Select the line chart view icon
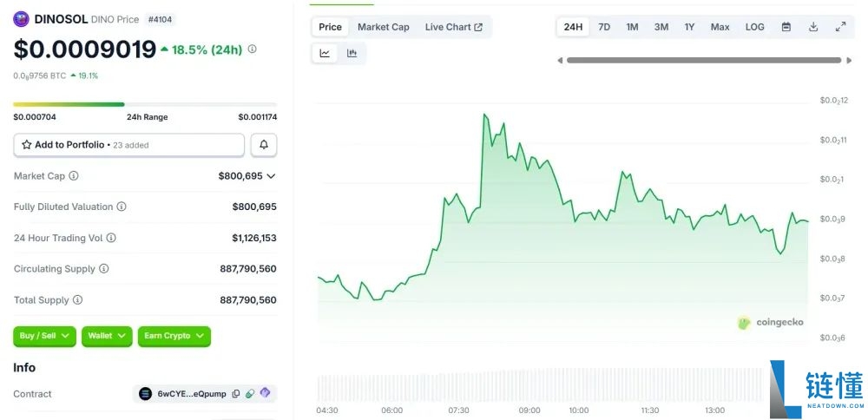Screen dimensions: 868x420 [x=325, y=53]
